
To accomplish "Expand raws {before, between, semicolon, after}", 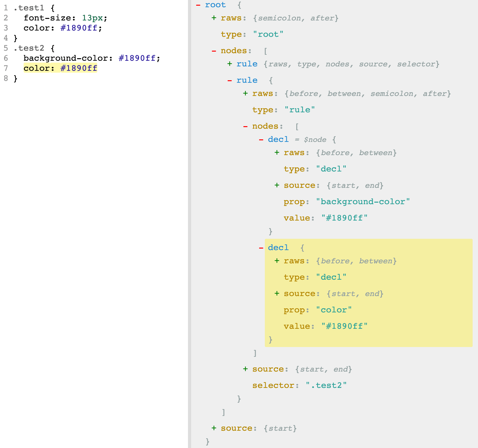I will [245, 94].
